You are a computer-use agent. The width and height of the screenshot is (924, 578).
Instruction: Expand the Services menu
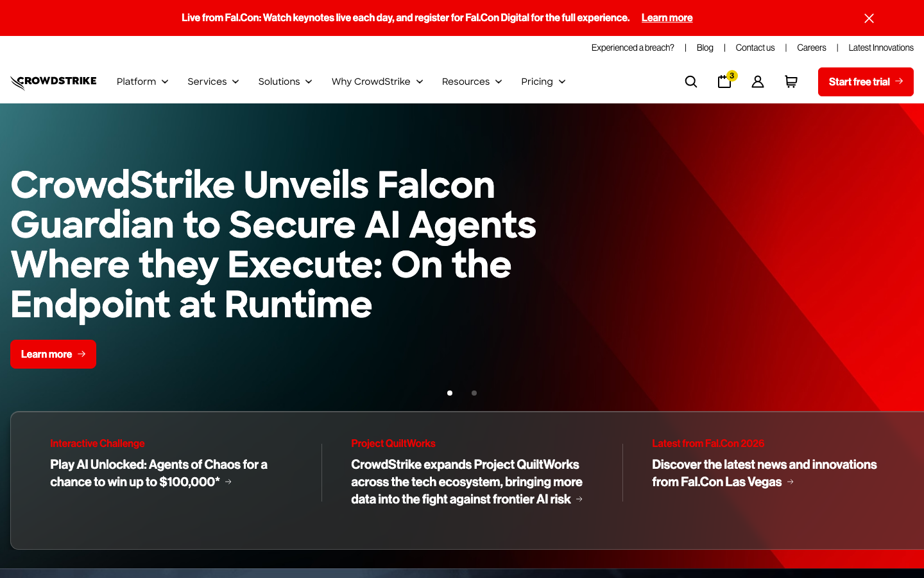pos(213,82)
